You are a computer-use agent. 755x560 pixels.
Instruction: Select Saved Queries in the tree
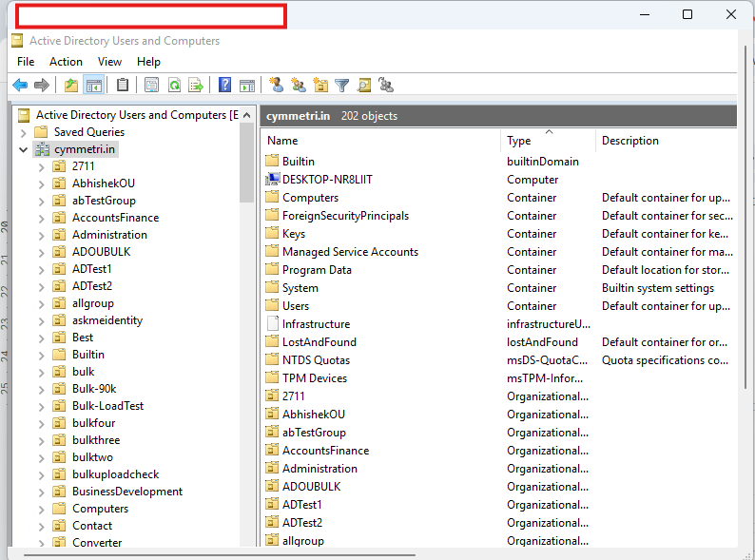coord(89,132)
